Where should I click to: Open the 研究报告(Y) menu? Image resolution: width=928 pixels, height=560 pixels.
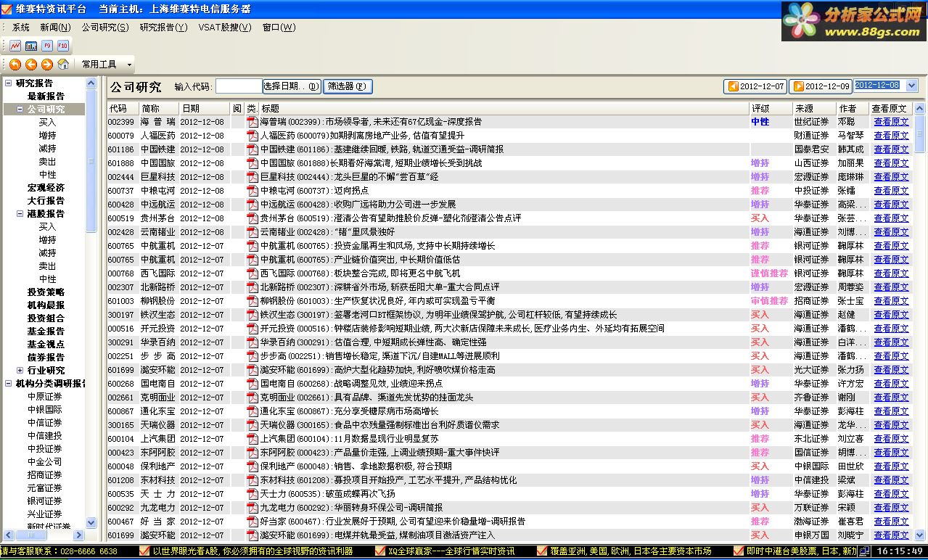click(163, 28)
